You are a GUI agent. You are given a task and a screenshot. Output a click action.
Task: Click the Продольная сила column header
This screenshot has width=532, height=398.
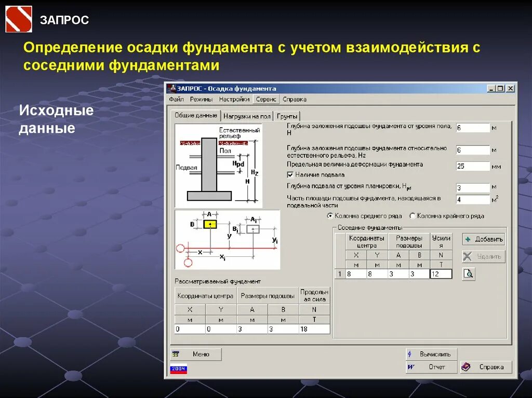(314, 296)
